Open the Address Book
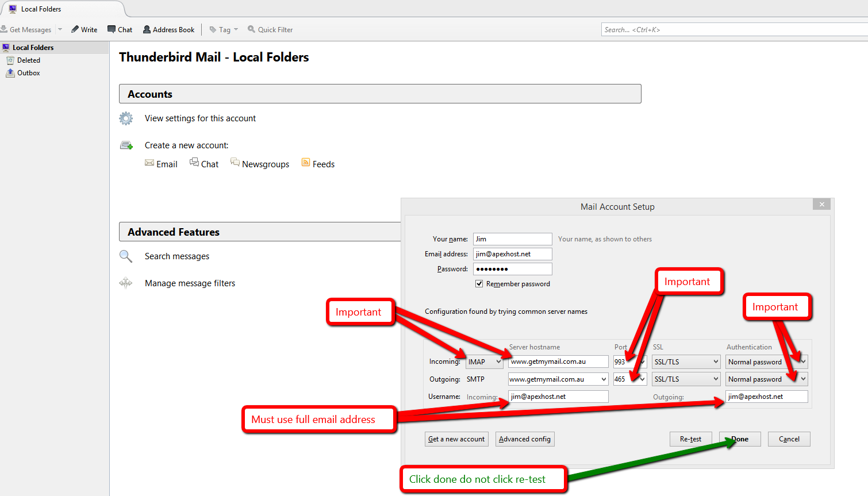Screen dimensions: 868x496 (169, 30)
